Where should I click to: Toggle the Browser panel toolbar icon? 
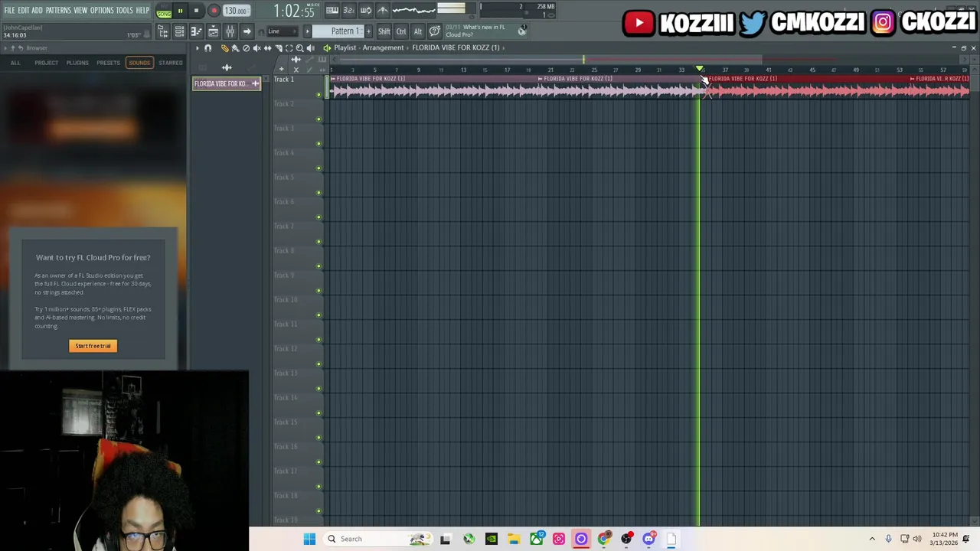point(162,31)
